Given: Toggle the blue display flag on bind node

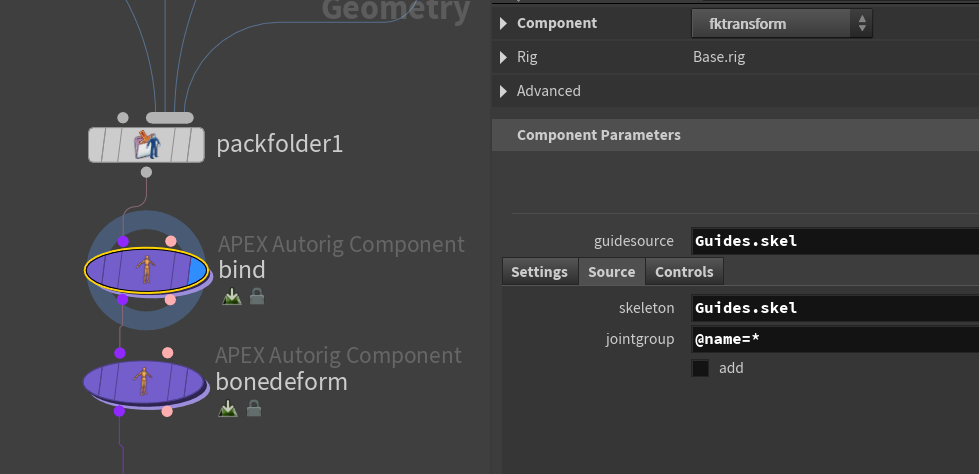Looking at the screenshot, I should tap(198, 270).
